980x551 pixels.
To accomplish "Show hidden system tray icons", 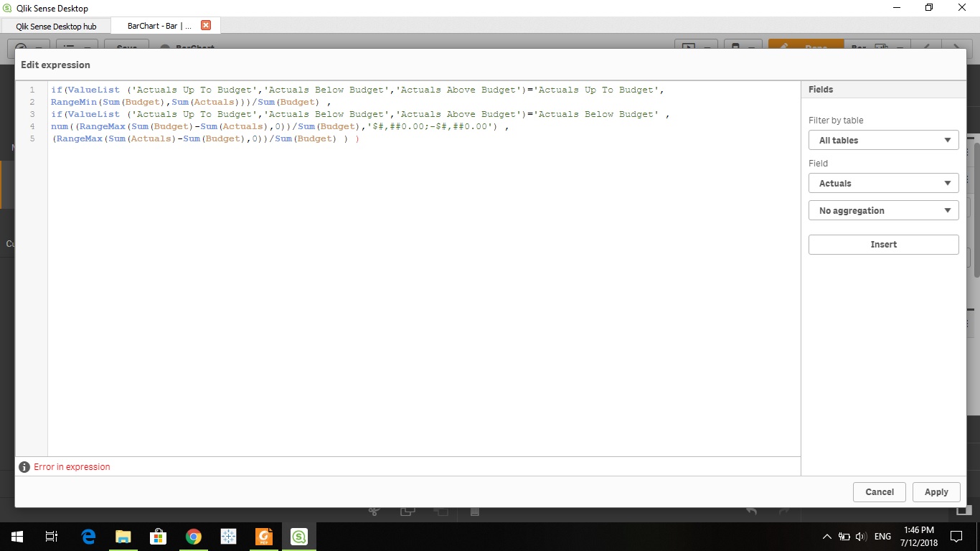I will click(826, 537).
